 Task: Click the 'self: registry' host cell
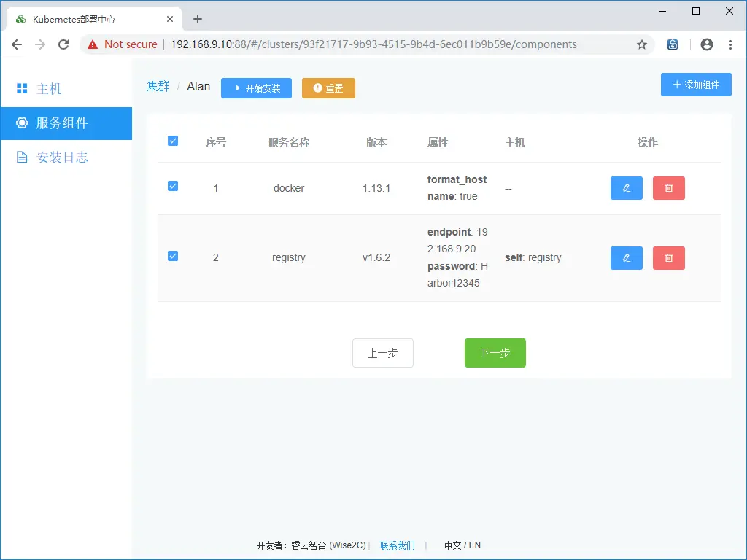coord(533,257)
